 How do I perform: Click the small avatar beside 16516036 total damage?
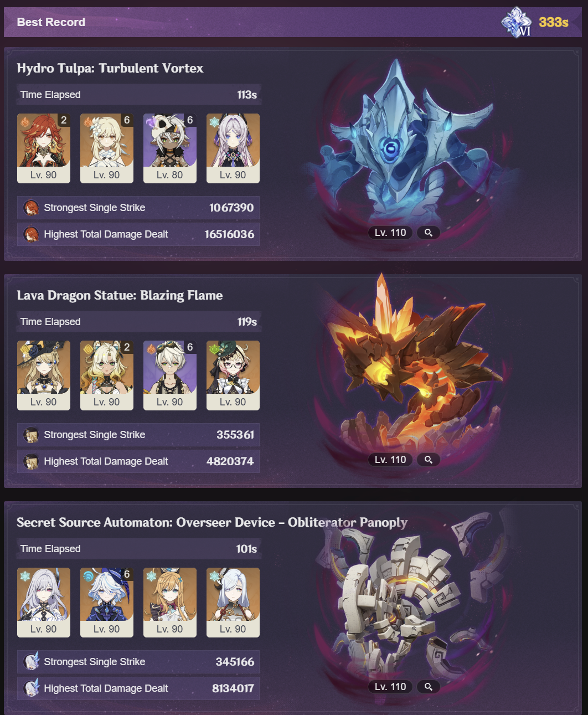(31, 234)
